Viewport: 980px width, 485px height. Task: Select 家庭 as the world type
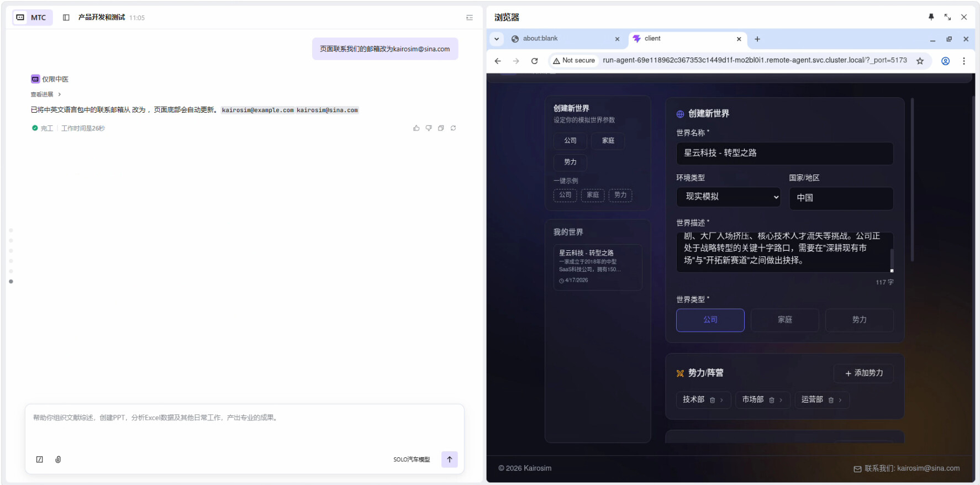[x=784, y=320]
